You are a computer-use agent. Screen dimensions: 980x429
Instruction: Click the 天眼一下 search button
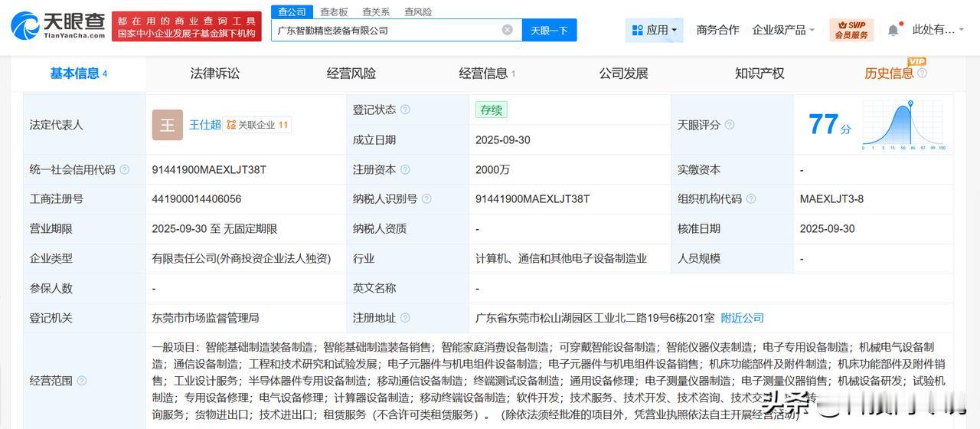point(550,30)
